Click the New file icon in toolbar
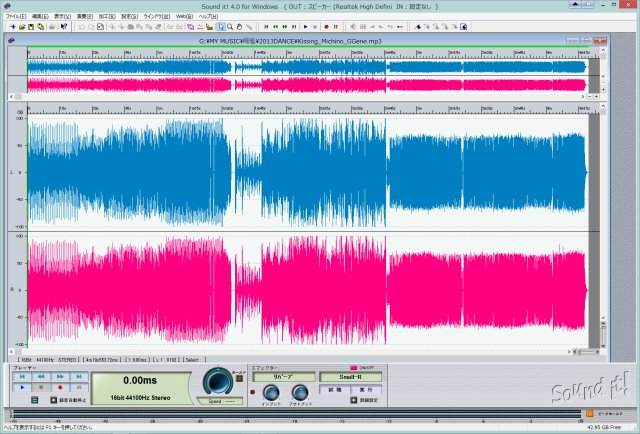Screen dimensions: 640x434 pyautogui.click(x=13, y=27)
